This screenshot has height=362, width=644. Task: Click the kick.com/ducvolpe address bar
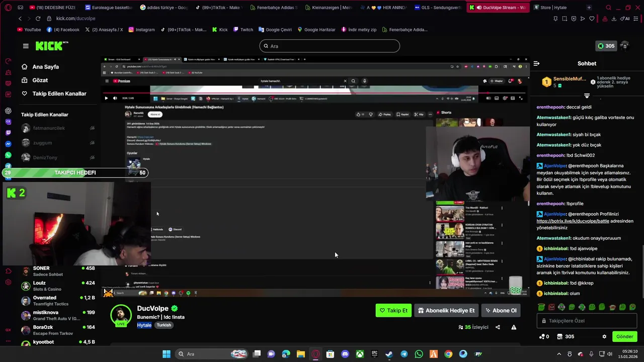coord(75,19)
